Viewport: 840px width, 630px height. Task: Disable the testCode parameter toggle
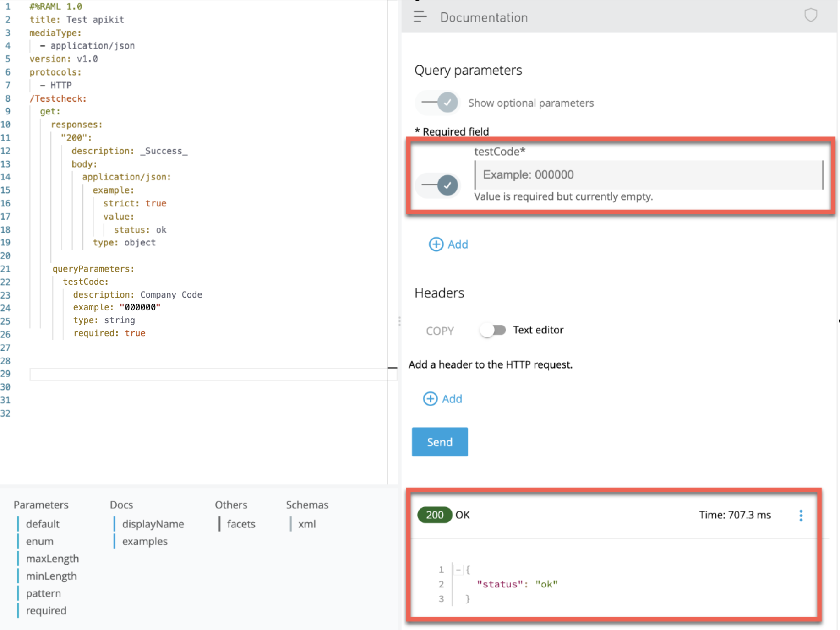(440, 185)
